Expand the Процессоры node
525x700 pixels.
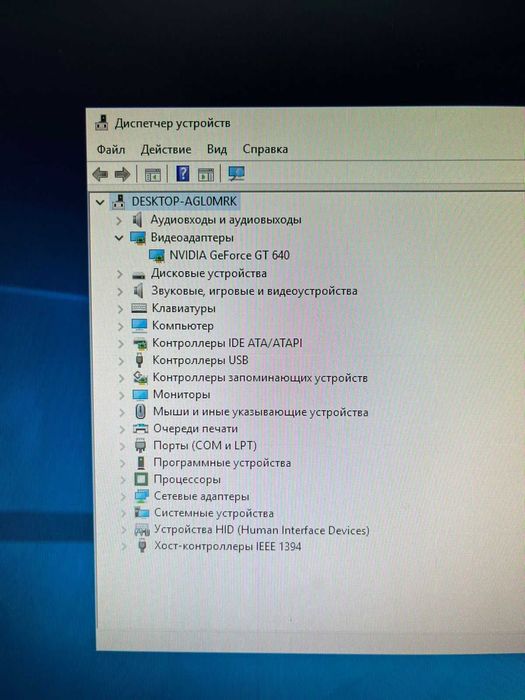[x=123, y=480]
